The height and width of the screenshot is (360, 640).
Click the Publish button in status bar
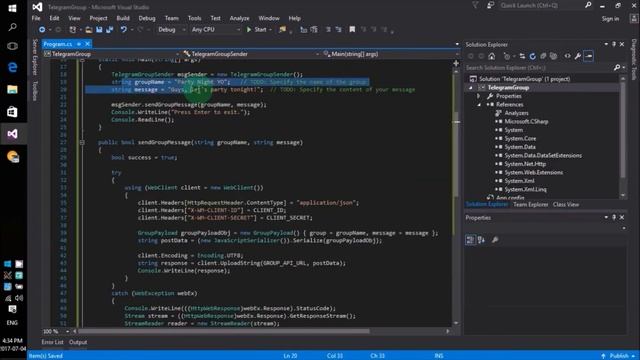[619, 356]
